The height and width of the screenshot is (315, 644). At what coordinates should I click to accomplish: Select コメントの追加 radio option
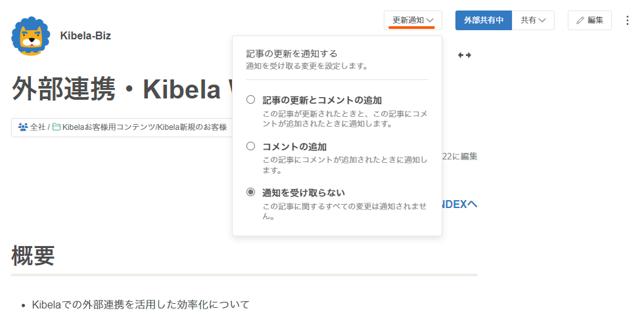click(250, 146)
